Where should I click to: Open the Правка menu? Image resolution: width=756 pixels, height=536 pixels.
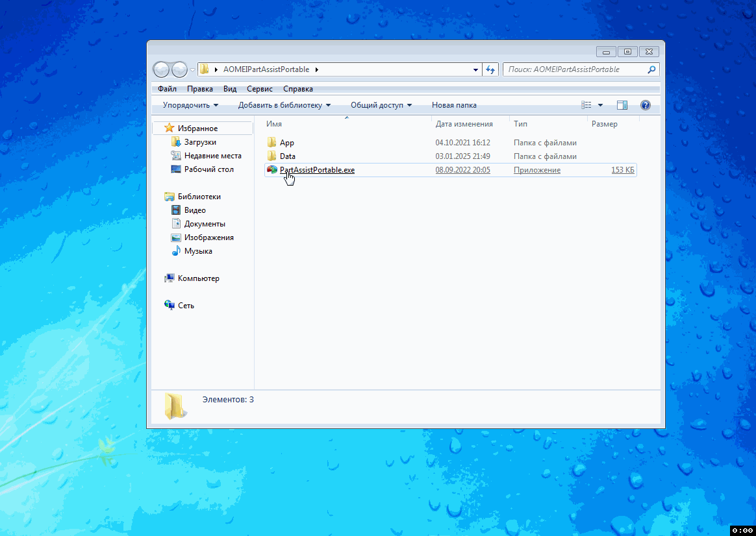tap(199, 89)
